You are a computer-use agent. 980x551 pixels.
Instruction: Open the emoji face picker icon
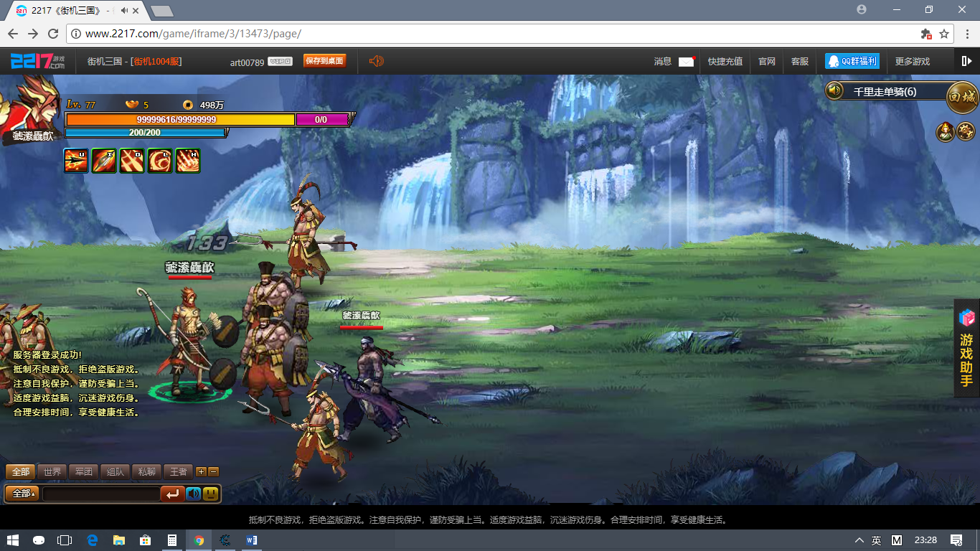211,494
